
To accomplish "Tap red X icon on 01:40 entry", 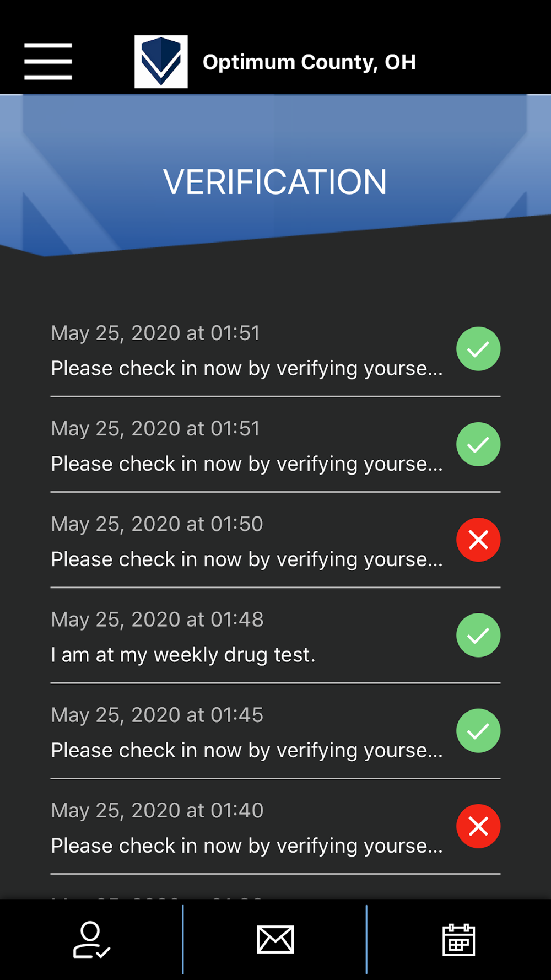I will [478, 826].
